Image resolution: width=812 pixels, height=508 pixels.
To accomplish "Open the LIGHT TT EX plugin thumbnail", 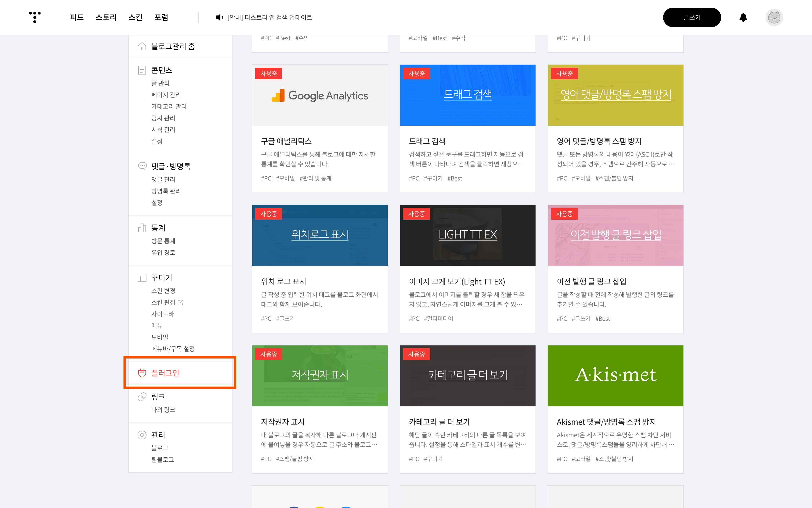I will tap(468, 236).
